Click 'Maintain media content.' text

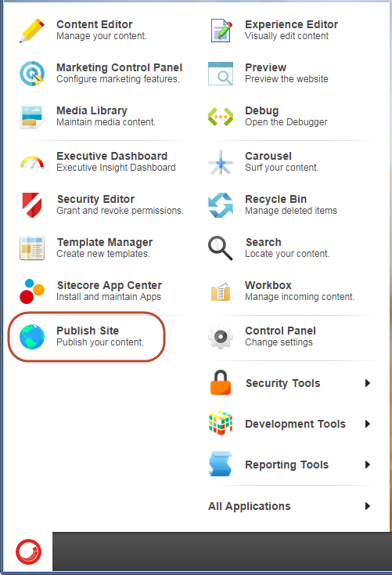tap(106, 122)
